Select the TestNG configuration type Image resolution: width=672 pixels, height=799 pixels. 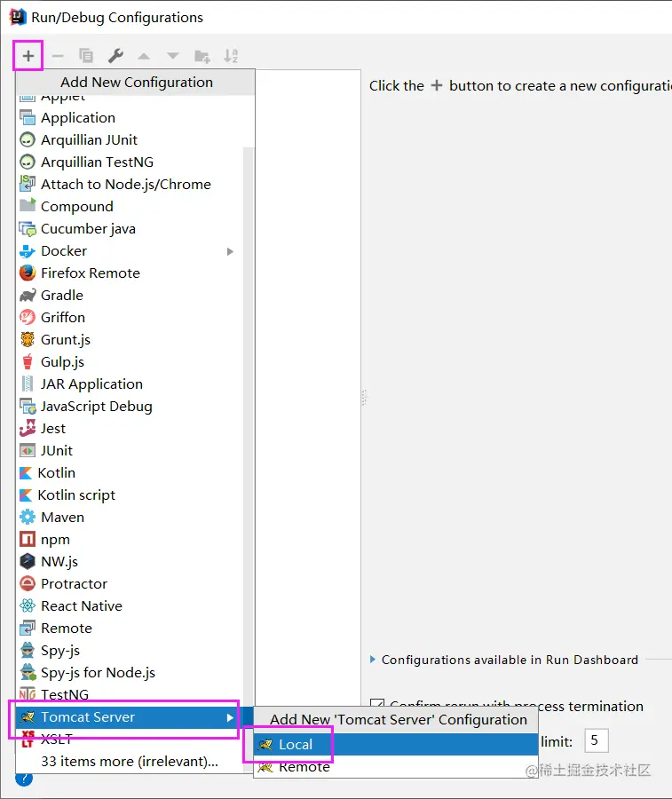point(130,694)
